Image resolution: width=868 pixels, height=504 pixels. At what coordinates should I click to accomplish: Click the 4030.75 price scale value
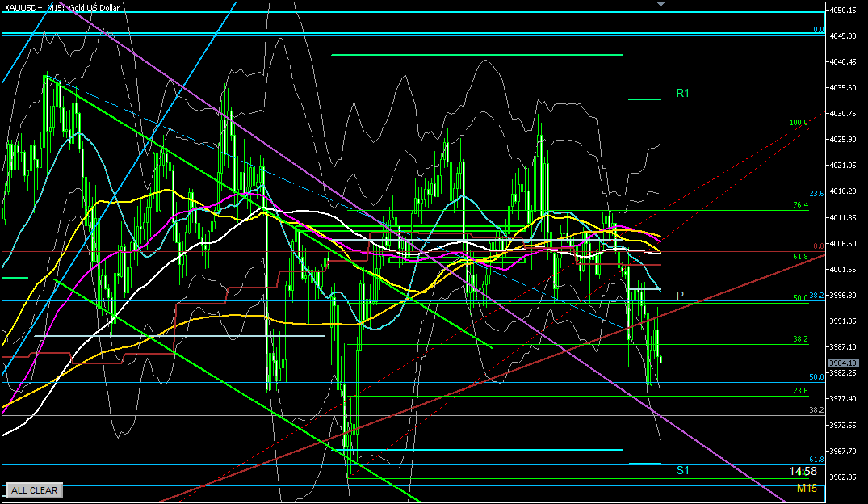point(844,114)
